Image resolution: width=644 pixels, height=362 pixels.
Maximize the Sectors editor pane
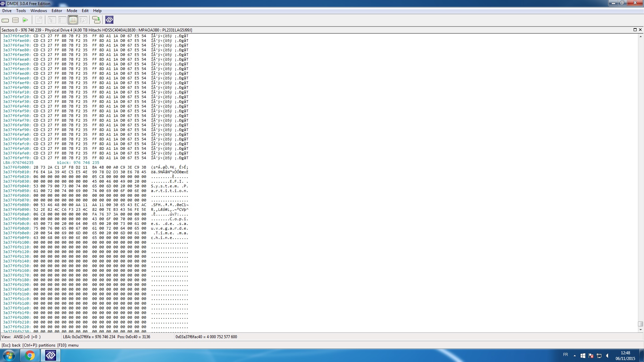[635, 30]
